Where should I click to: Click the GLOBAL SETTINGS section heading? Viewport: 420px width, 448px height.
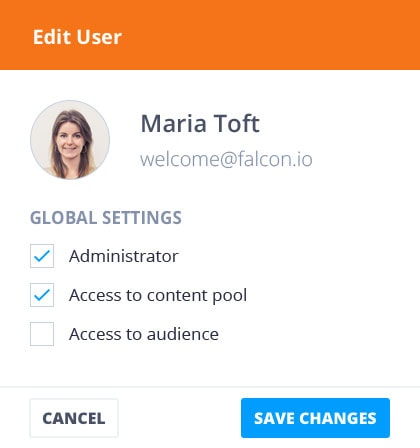point(106,218)
